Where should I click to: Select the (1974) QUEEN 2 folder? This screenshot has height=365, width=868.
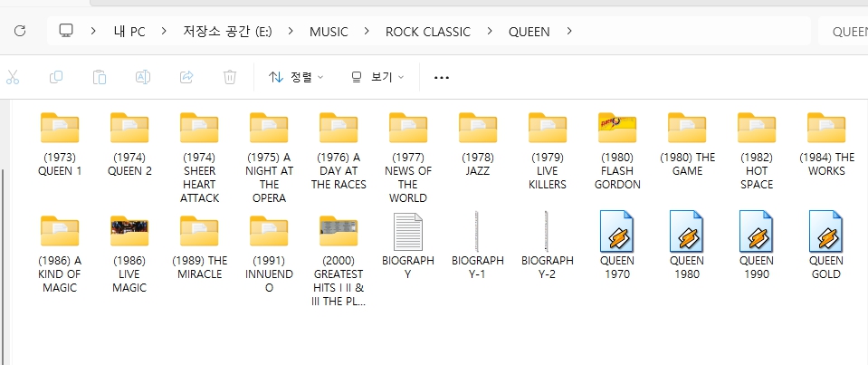129,144
